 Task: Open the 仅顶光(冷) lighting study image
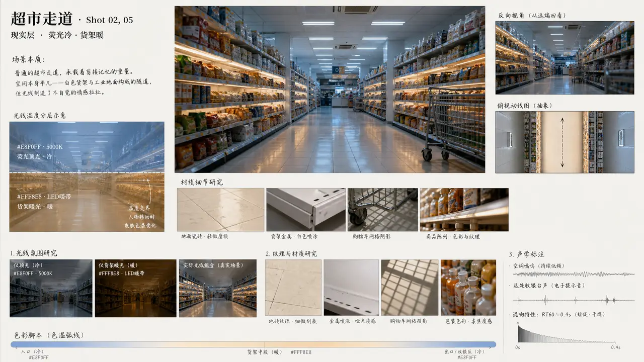click(x=51, y=288)
